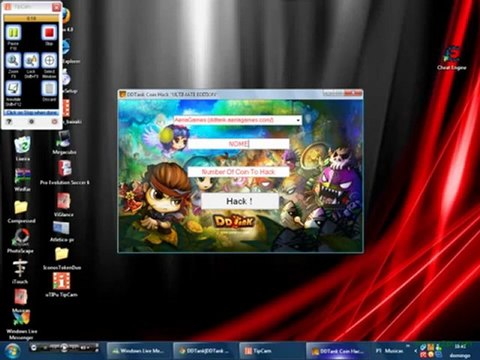480x360 pixels.
Task: Click play on taskbar media player
Action: tap(64, 348)
